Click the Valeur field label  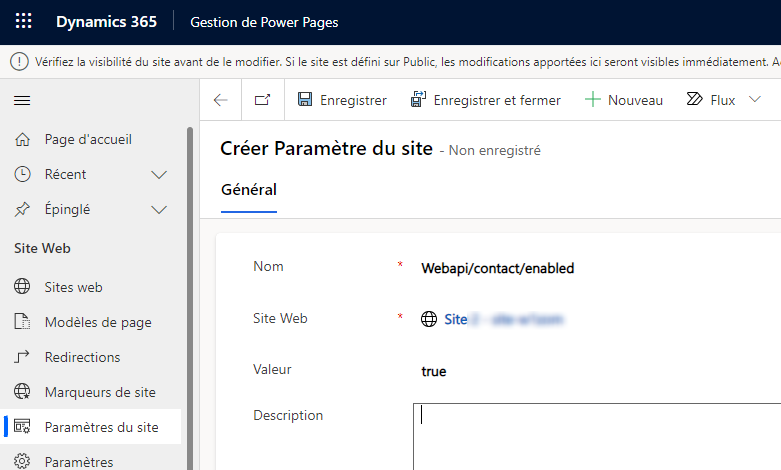pos(272,369)
